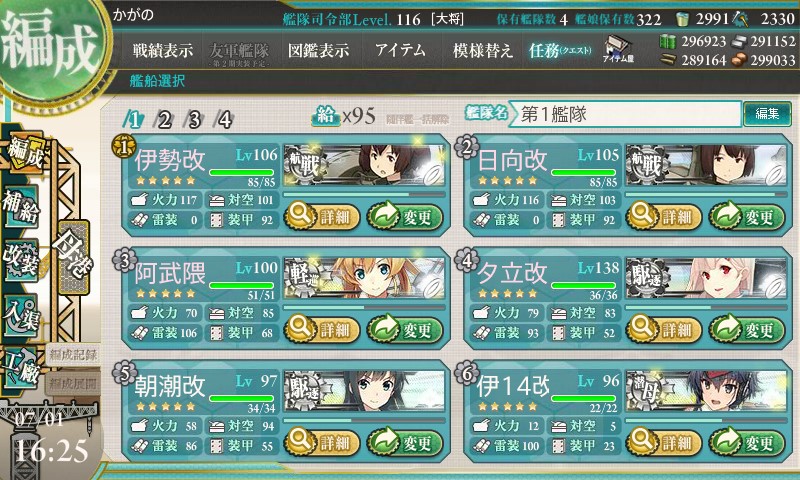This screenshot has height=480, width=800.
Task: Open the 編成記録 formation record button
Action: coord(72,355)
